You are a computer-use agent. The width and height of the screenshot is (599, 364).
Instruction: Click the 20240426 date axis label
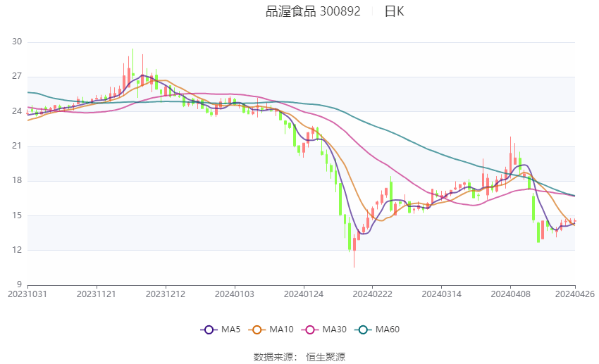click(575, 294)
